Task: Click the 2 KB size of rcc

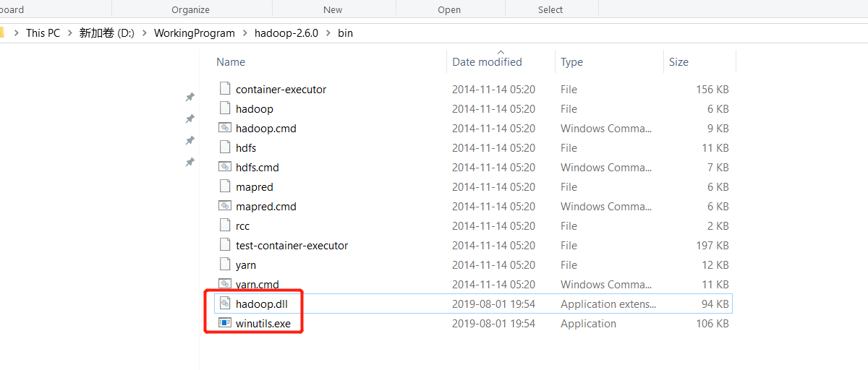Action: (x=718, y=226)
